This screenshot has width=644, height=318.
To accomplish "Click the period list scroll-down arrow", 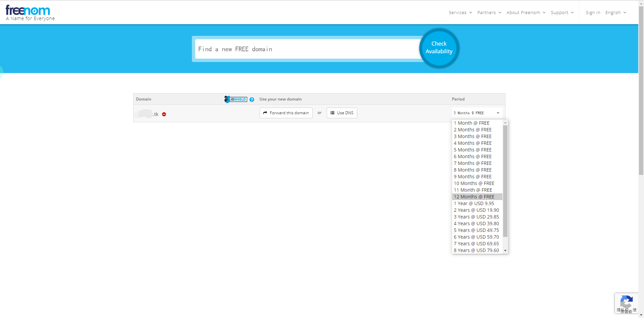I will (x=505, y=251).
